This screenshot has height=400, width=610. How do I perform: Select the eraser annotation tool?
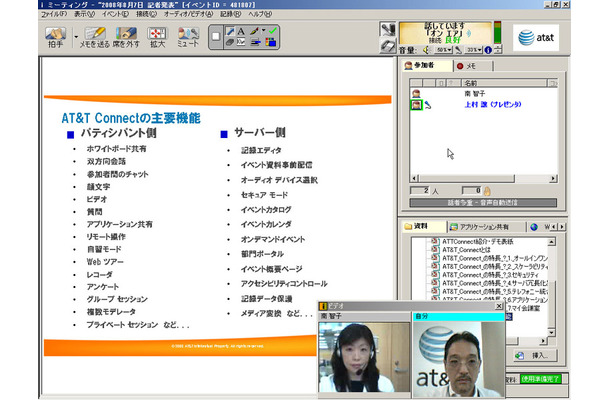tap(230, 42)
